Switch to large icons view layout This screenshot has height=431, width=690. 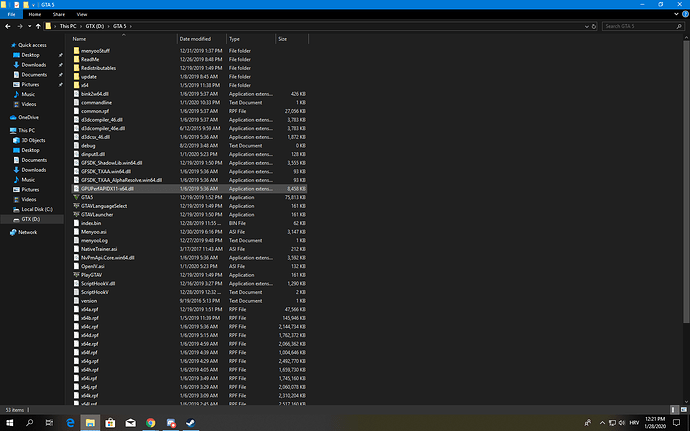click(x=683, y=409)
